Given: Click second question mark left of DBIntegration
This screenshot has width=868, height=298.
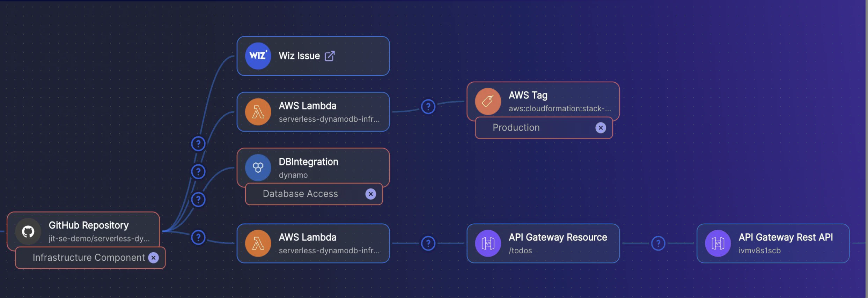Looking at the screenshot, I should [x=198, y=171].
